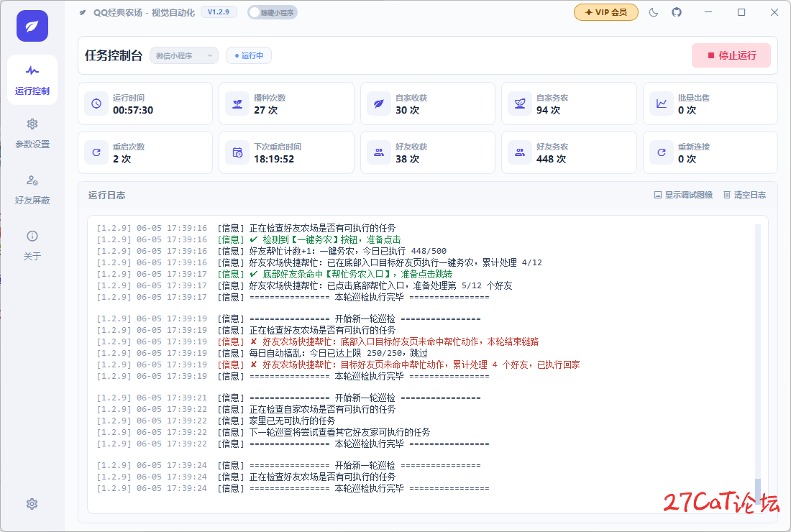The image size is (791, 532).
Task: Click the refresh icon on 重启次数 card
Action: (x=96, y=152)
